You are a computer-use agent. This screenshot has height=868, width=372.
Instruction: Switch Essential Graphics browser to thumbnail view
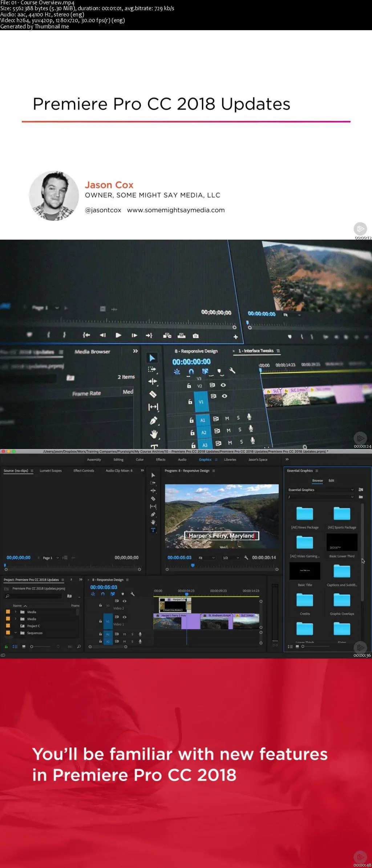click(297, 647)
